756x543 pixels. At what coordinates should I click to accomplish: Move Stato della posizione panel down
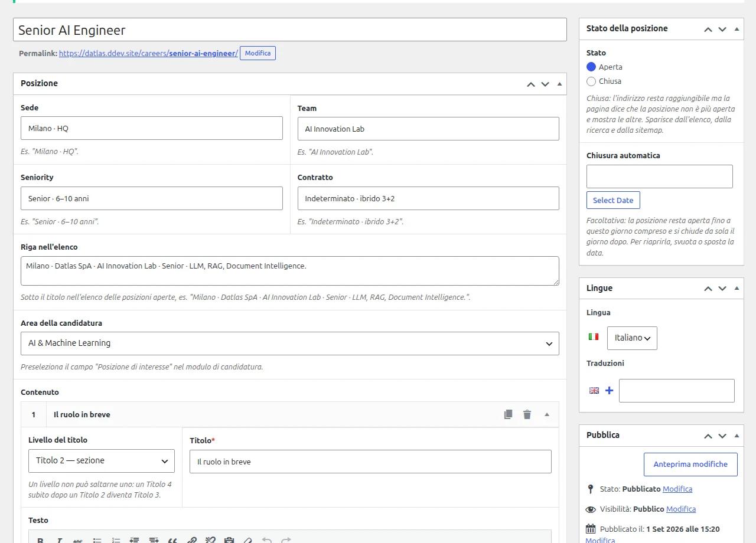click(x=722, y=29)
